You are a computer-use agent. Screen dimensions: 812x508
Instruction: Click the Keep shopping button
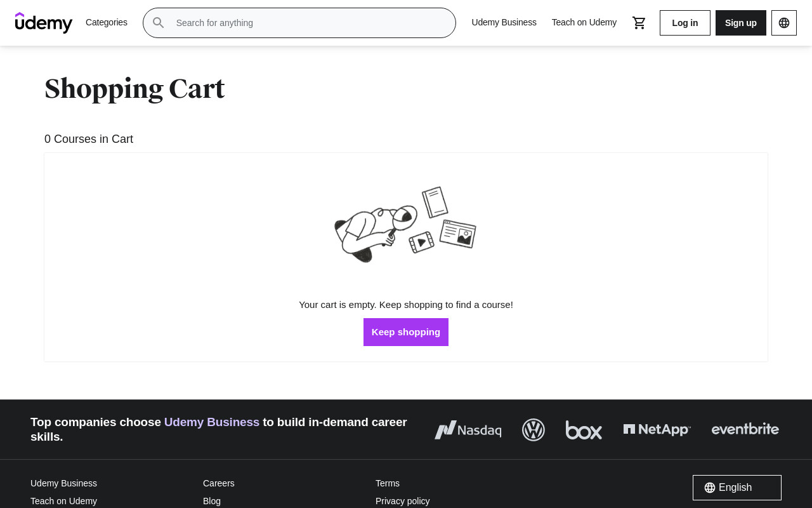tap(406, 332)
